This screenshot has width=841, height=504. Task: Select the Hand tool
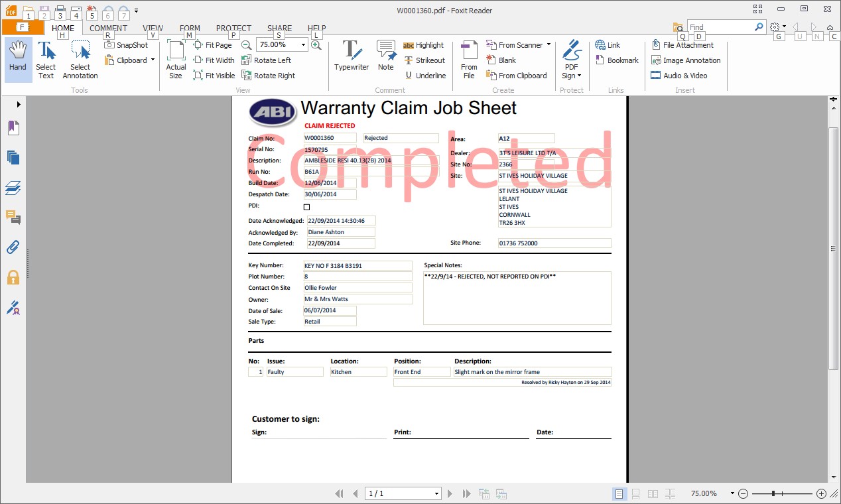point(18,60)
